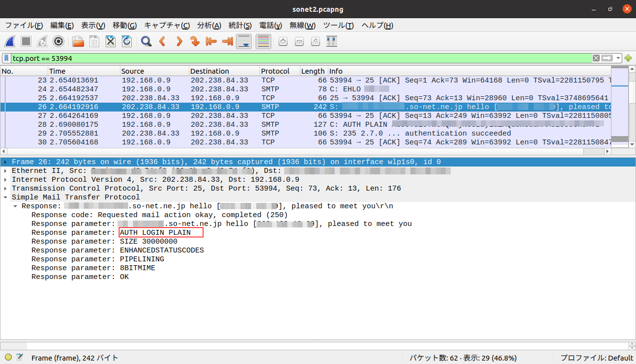Close the capture file via toolbar icon
This screenshot has height=364, width=636.
tap(111, 42)
